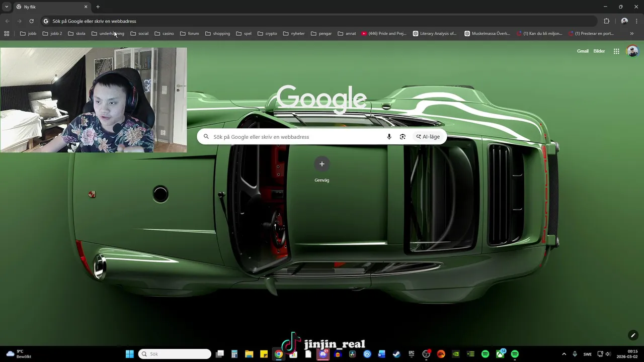Open the Gmail link

coord(583,51)
